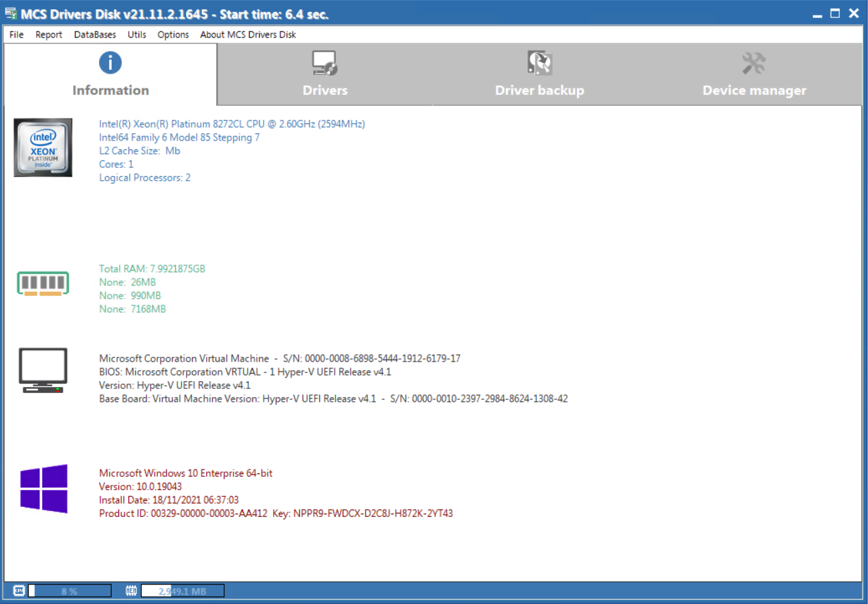Switch to the Device manager tab
The height and width of the screenshot is (604, 868).
coord(754,74)
